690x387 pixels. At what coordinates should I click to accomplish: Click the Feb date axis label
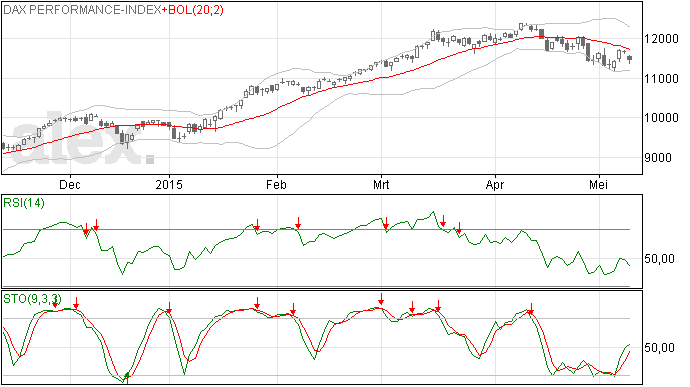click(276, 184)
